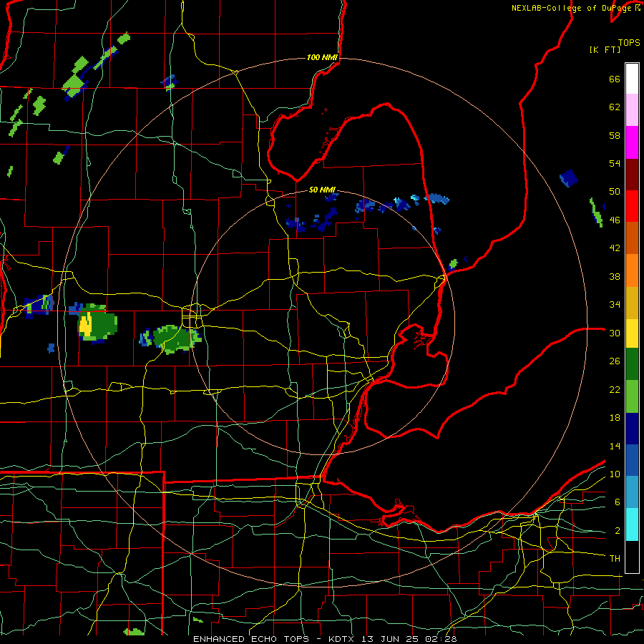644x644 pixels.
Task: Click the 34 value on the legend
Action: [615, 305]
